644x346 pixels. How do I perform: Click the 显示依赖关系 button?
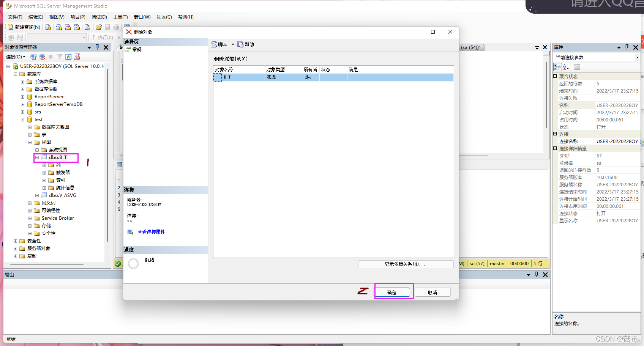[406, 264]
